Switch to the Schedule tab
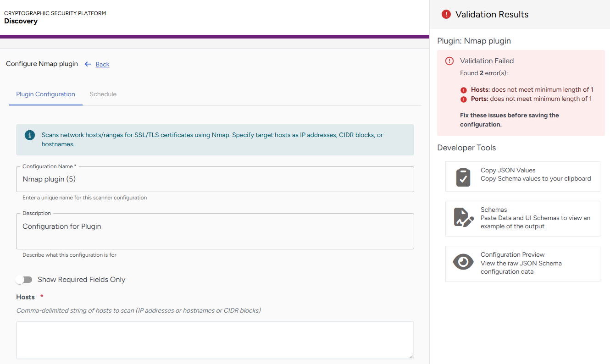 (103, 94)
